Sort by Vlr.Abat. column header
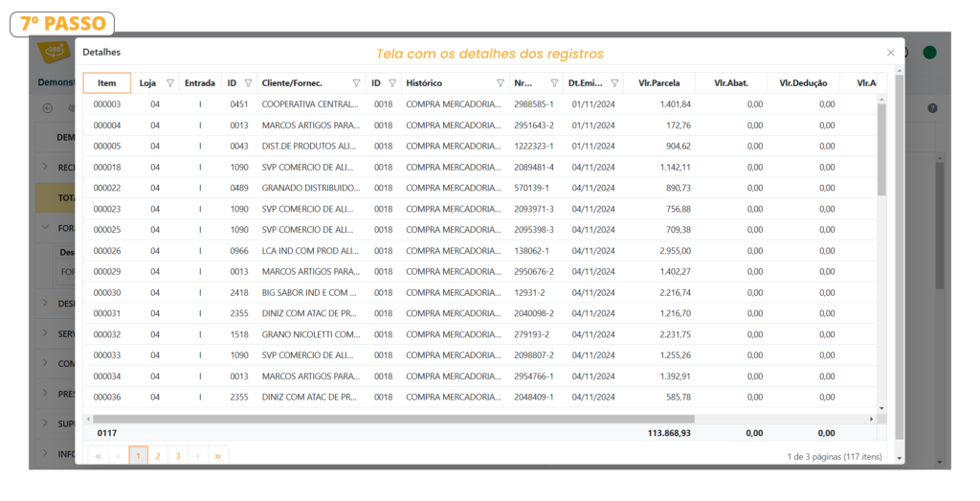 click(731, 83)
